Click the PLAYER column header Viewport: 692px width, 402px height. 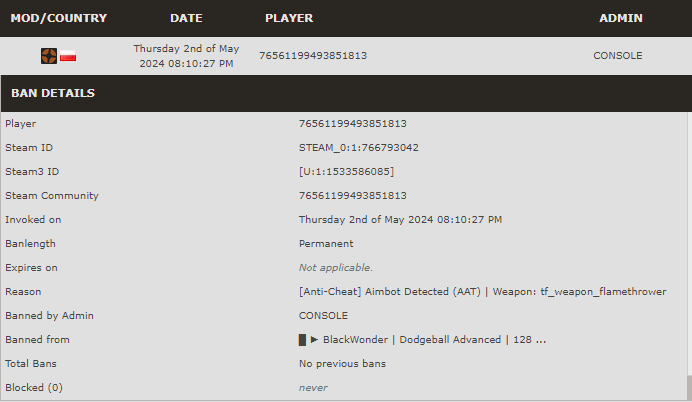(289, 18)
